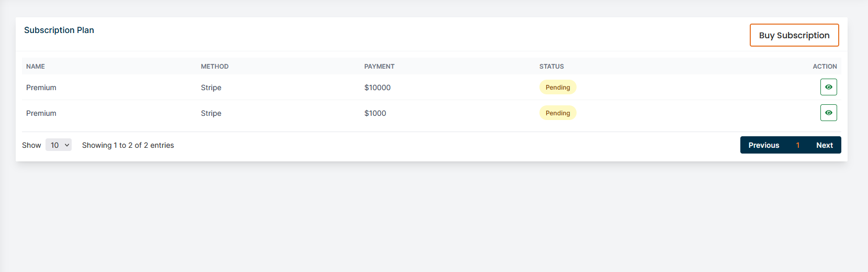Screen dimensions: 868x272
Task: Click the Pending badge for $10000 payment
Action: (x=558, y=88)
